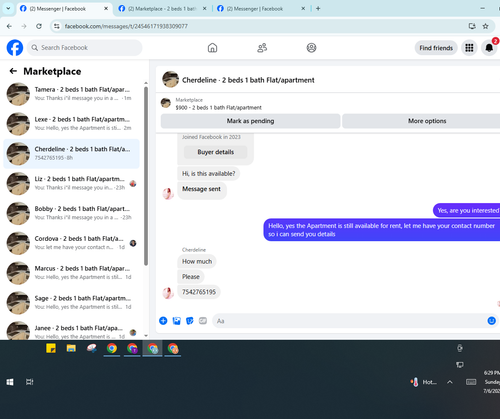This screenshot has height=419, width=500.
Task: Open Sticky Notes from the taskbar
Action: 51,348
